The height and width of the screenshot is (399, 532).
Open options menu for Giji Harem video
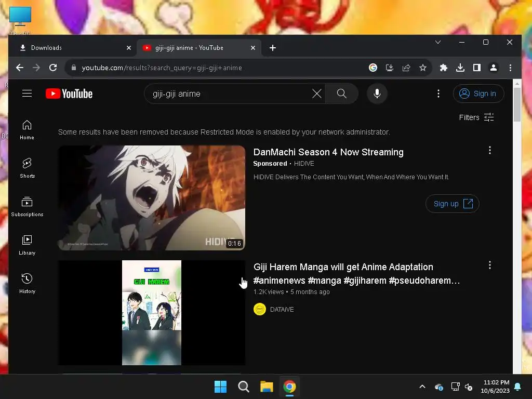pyautogui.click(x=489, y=265)
